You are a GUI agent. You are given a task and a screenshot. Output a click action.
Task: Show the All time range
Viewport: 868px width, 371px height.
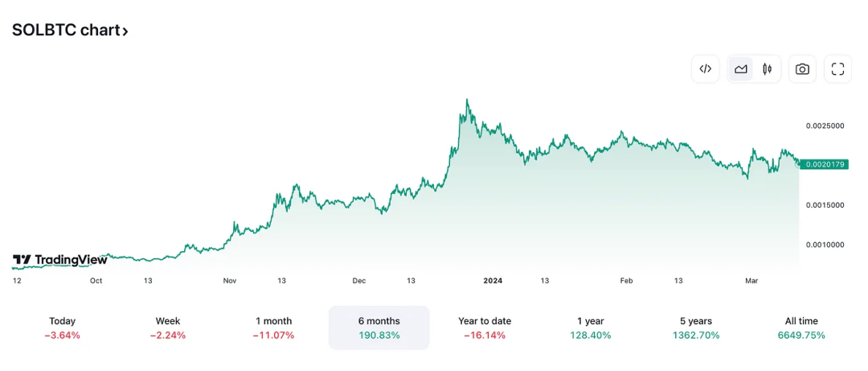(801, 328)
